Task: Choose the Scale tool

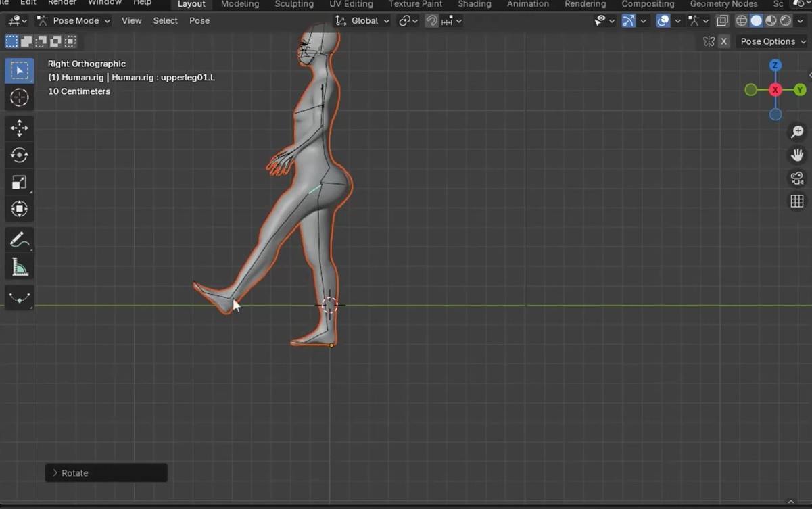Action: [x=19, y=182]
